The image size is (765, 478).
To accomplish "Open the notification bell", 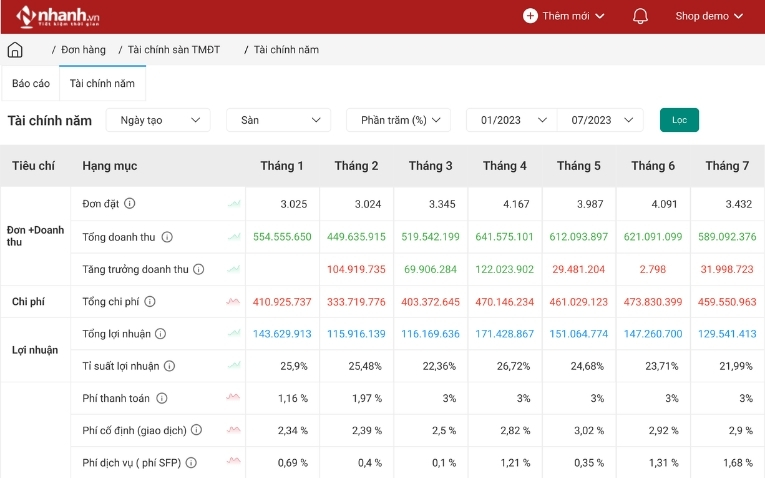I will tap(641, 16).
